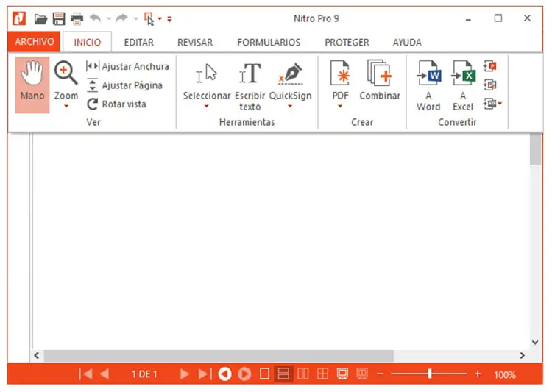The width and height of the screenshot is (552, 392).
Task: Expand the QuickSign dropdown arrow
Action: click(x=290, y=106)
